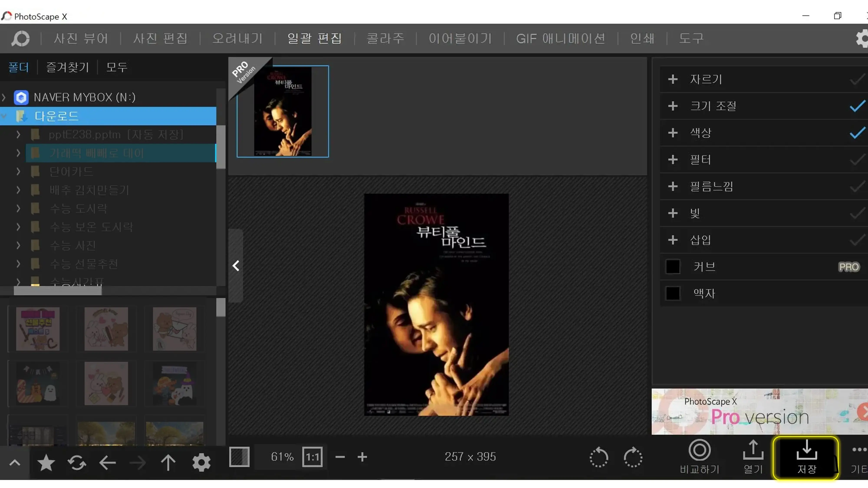Click the folder tree vertical scrollbar
The height and width of the screenshot is (488, 868).
(x=221, y=147)
